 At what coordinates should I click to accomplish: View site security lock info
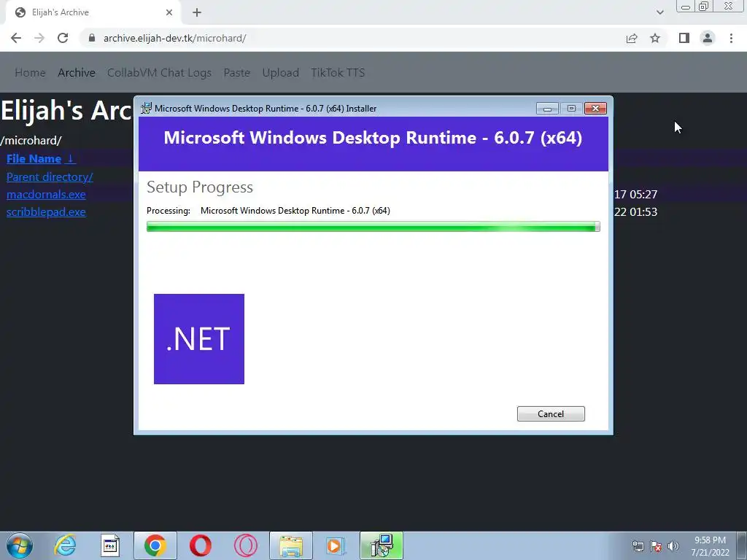(92, 38)
